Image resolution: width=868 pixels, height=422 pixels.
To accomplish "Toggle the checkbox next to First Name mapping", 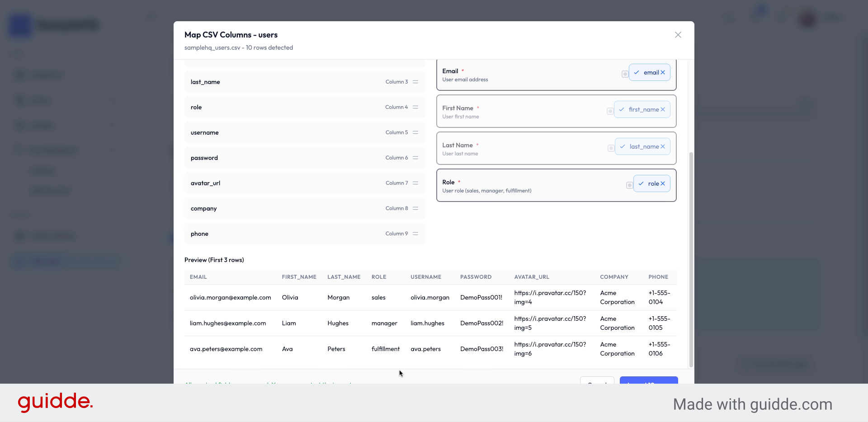I will [x=611, y=111].
